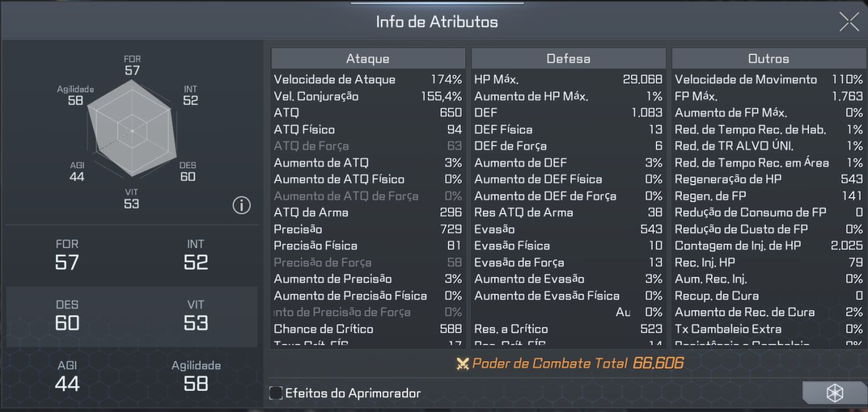Select the FOR 57 stat tile
The height and width of the screenshot is (412, 868).
pyautogui.click(x=67, y=256)
